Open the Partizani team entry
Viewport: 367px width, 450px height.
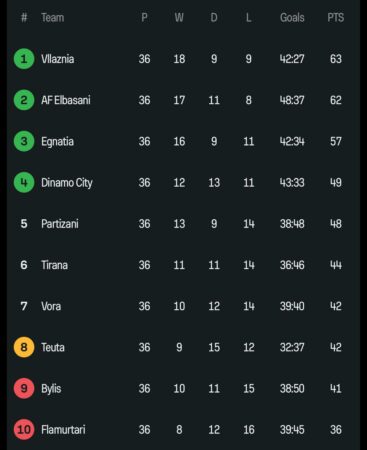point(60,224)
